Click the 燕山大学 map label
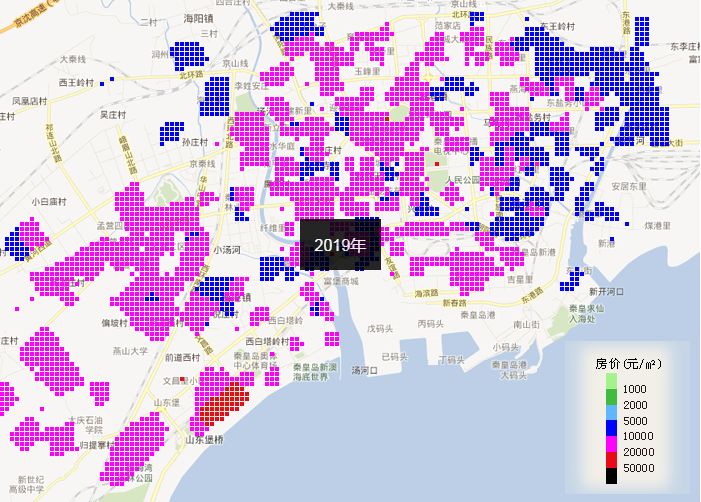 point(130,351)
